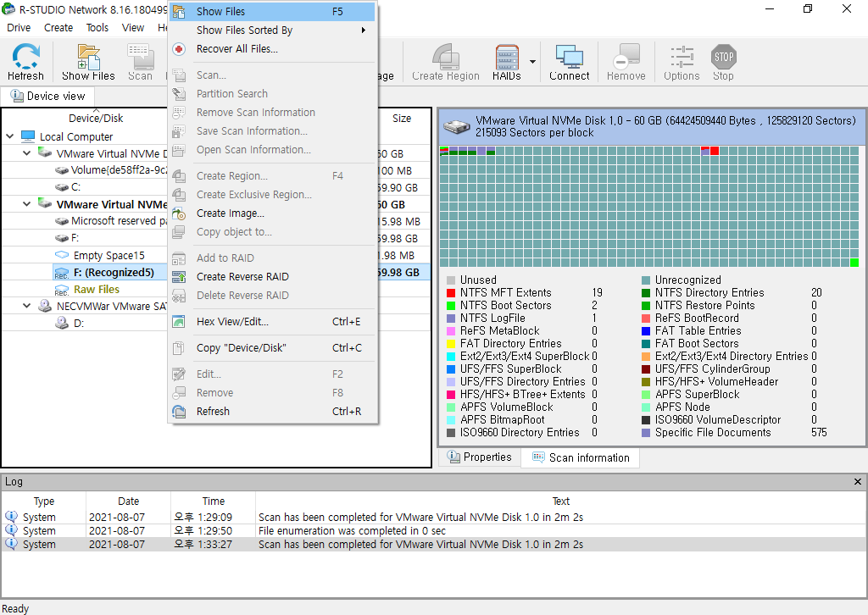Image resolution: width=868 pixels, height=615 pixels.
Task: Click the Specific File Documents swatch
Action: click(645, 433)
